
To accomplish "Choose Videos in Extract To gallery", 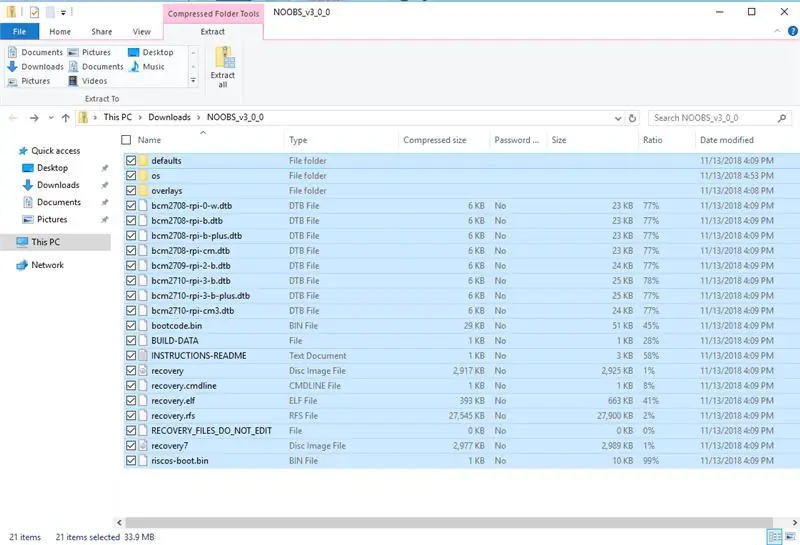I will point(88,81).
